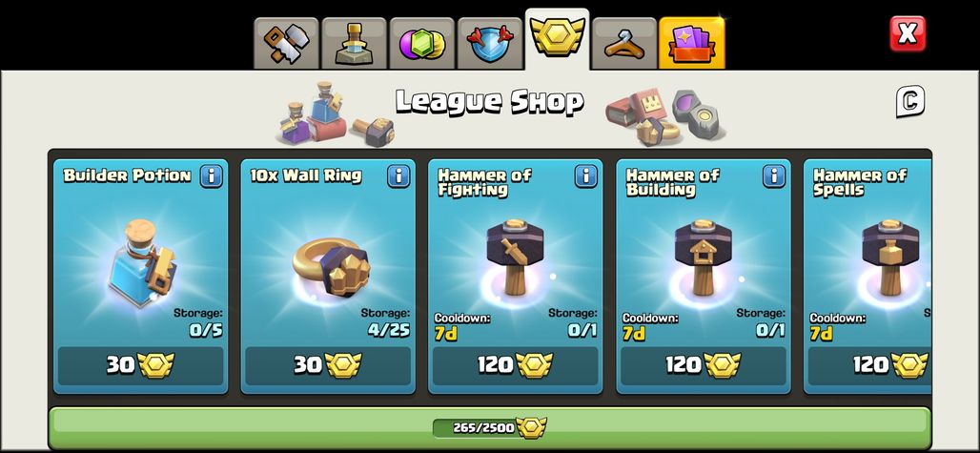
Task: Switch to the potion on pedestal tab
Action: point(354,43)
